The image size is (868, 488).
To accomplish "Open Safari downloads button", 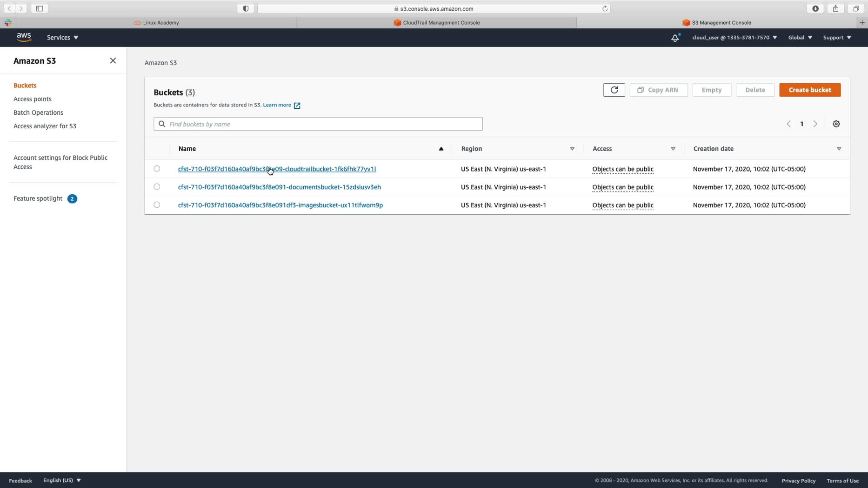I will 815,8.
